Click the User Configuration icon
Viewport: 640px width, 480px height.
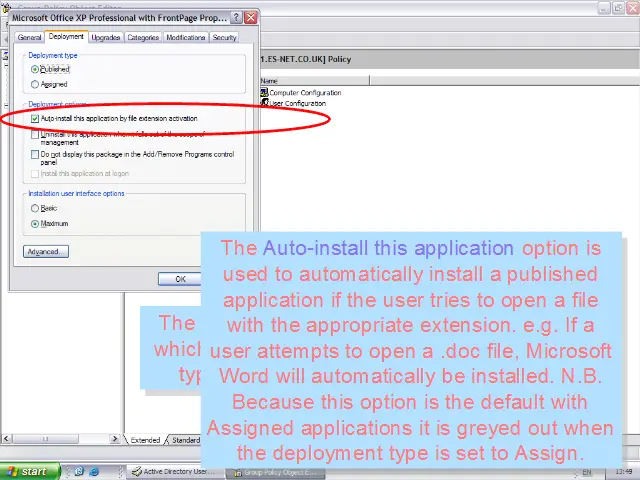click(265, 103)
